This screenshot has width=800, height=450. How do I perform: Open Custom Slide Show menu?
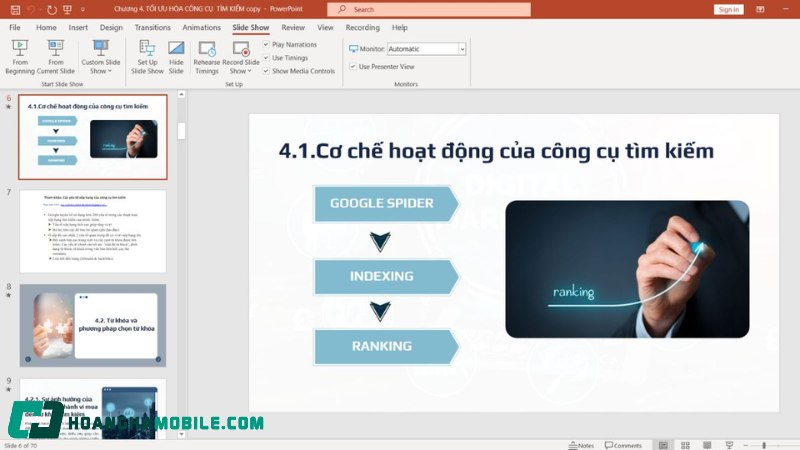coord(101,57)
